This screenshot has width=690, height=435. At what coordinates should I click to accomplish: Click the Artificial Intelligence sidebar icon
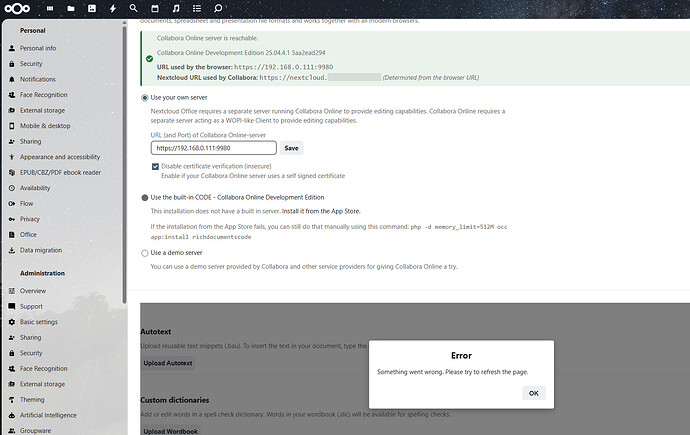tap(12, 415)
